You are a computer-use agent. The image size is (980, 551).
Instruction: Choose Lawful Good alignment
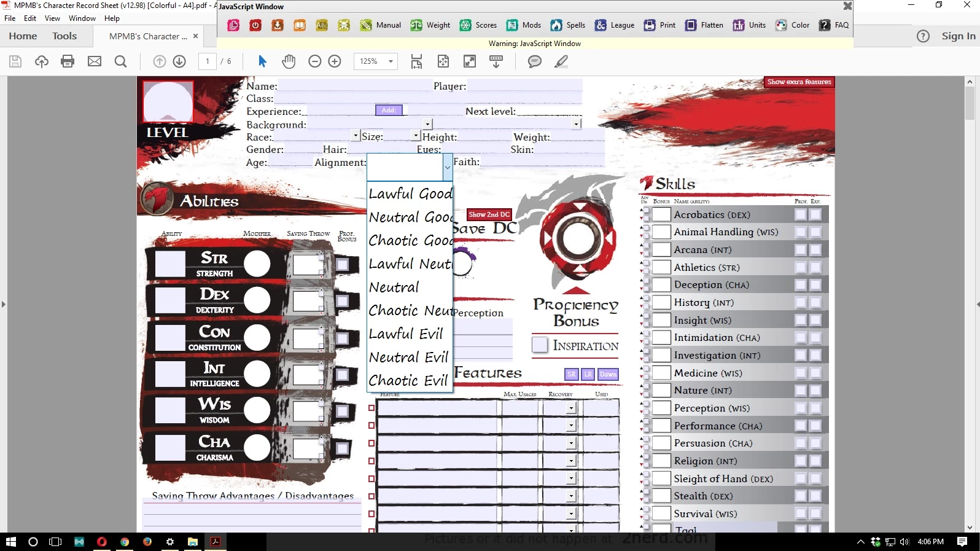[410, 193]
